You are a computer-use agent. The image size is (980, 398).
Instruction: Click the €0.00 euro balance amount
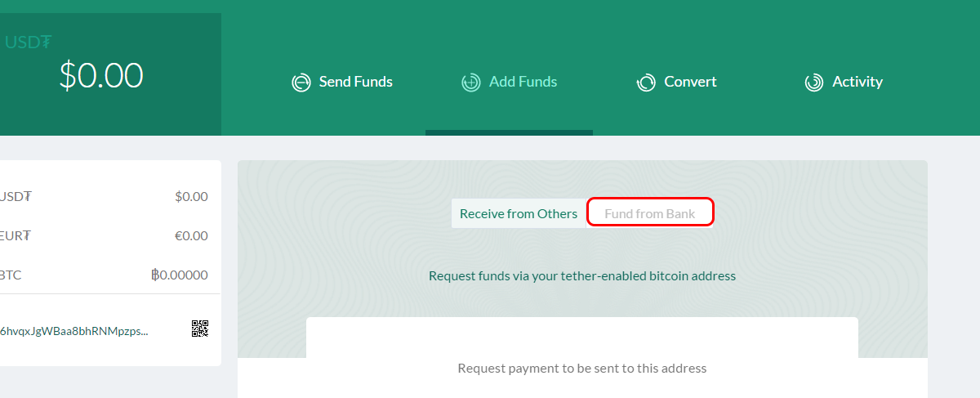pos(191,236)
